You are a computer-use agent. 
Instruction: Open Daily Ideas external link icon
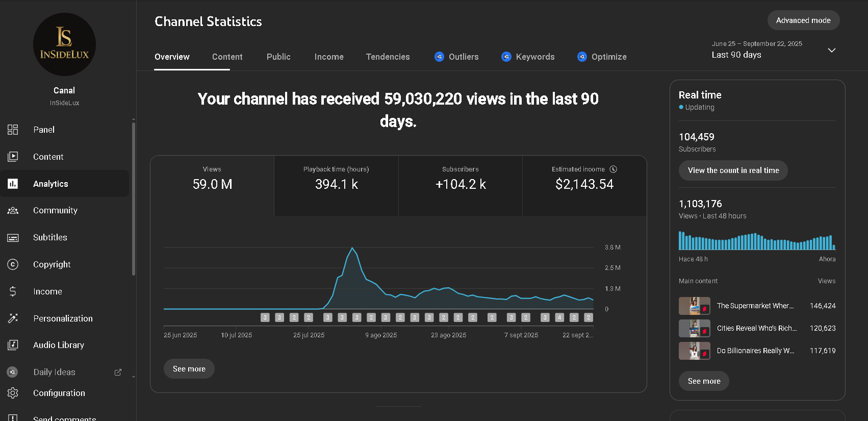pos(118,373)
